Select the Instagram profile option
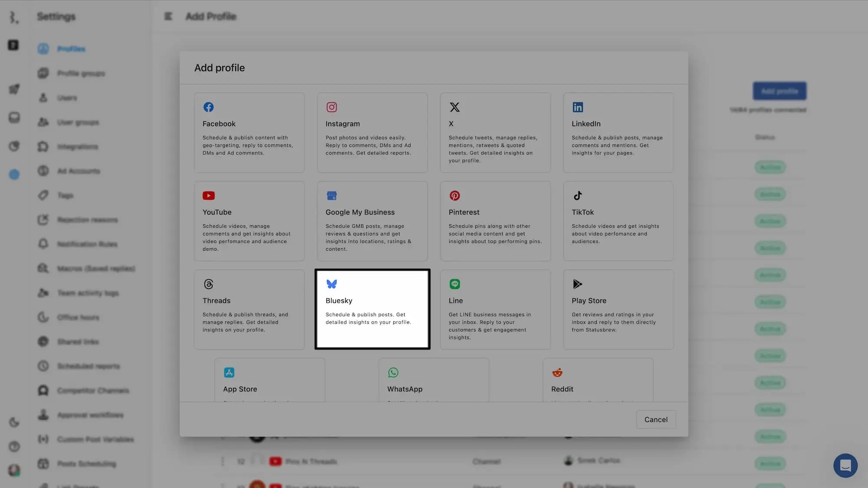This screenshot has height=488, width=868. coord(372,132)
